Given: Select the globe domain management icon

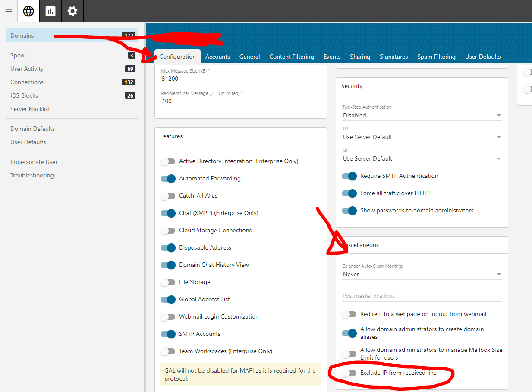Looking at the screenshot, I should click(x=28, y=11).
